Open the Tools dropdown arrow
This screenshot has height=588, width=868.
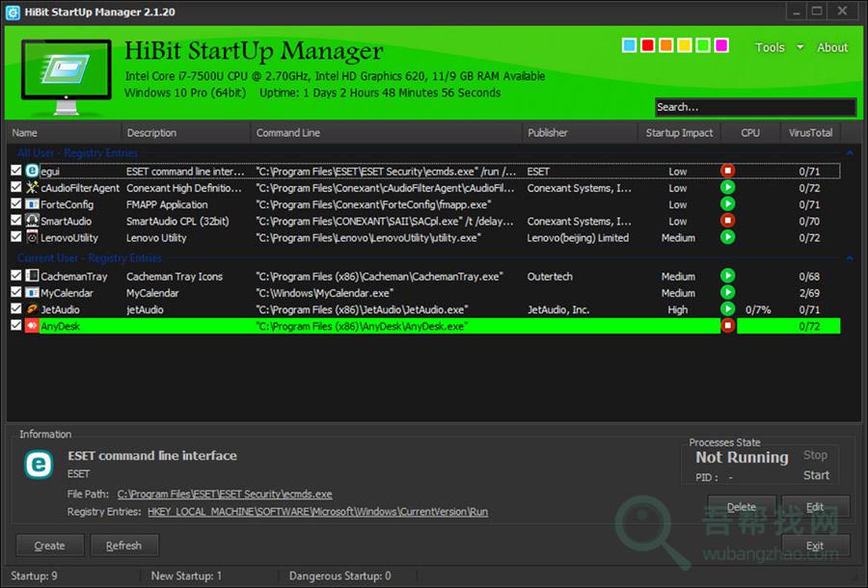pos(800,47)
